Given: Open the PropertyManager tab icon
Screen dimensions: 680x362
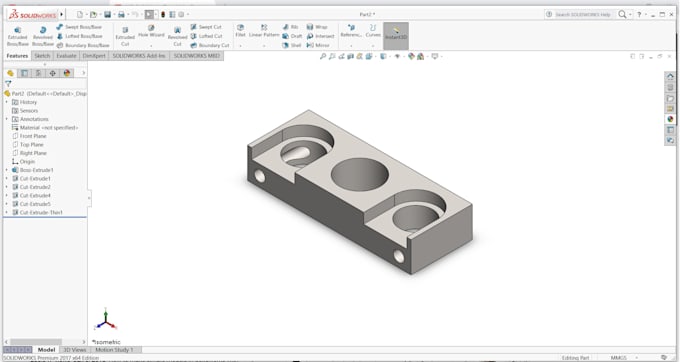Looking at the screenshot, I should (x=24, y=73).
